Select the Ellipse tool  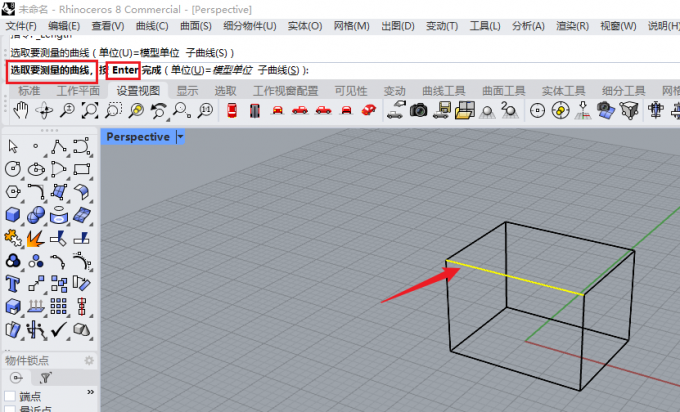pyautogui.click(x=36, y=169)
